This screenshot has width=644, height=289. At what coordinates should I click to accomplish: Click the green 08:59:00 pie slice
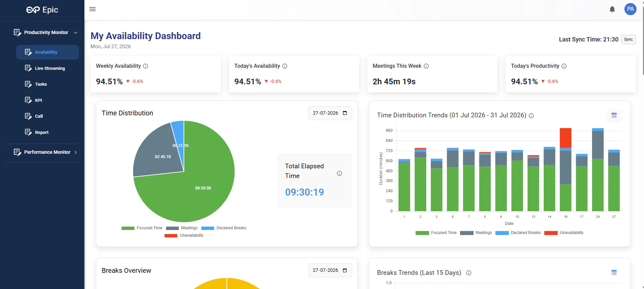(203, 188)
